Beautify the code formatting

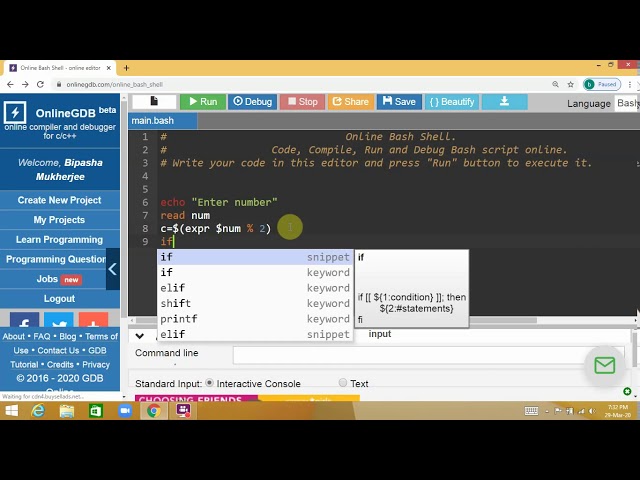tap(451, 102)
